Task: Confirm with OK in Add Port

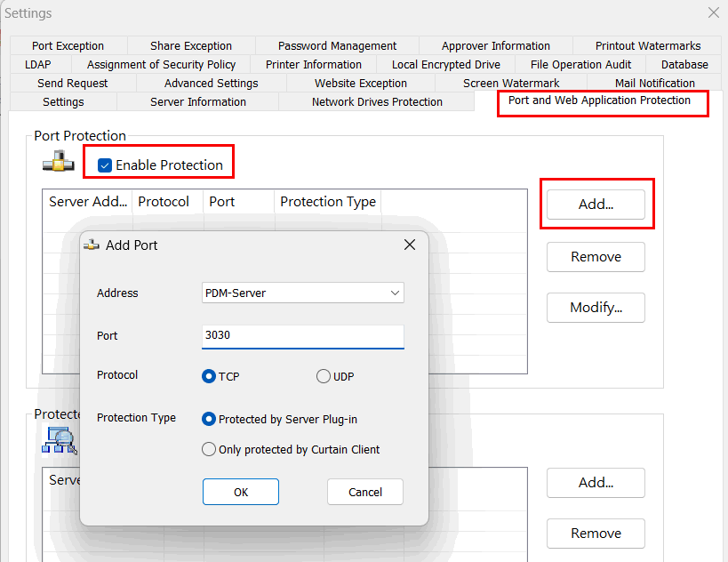Action: [x=241, y=492]
